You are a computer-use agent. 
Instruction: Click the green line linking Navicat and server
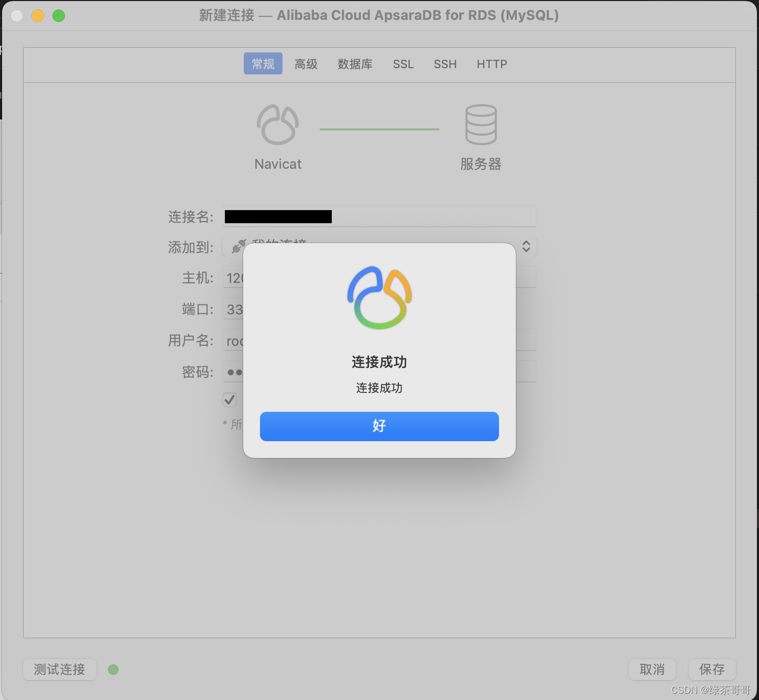379,129
